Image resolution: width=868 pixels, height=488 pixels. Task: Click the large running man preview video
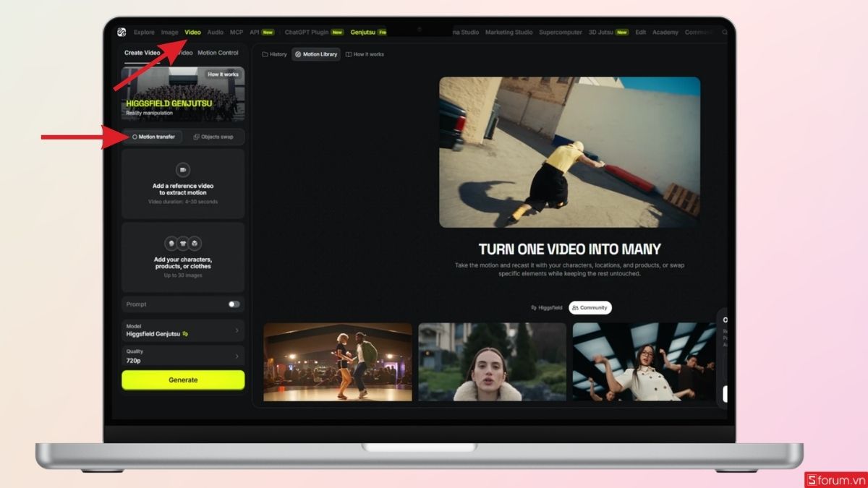[x=569, y=152]
